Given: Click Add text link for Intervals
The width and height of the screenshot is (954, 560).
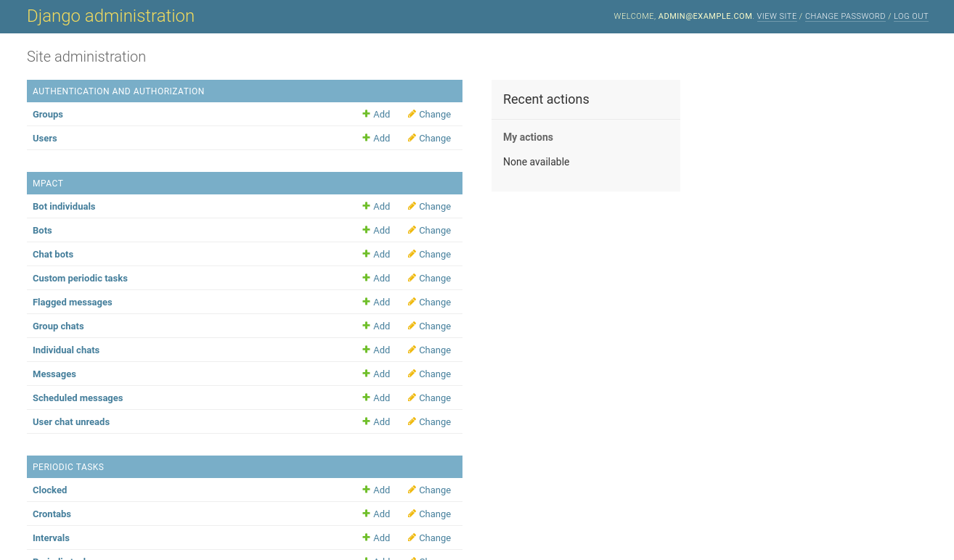Looking at the screenshot, I should point(382,538).
